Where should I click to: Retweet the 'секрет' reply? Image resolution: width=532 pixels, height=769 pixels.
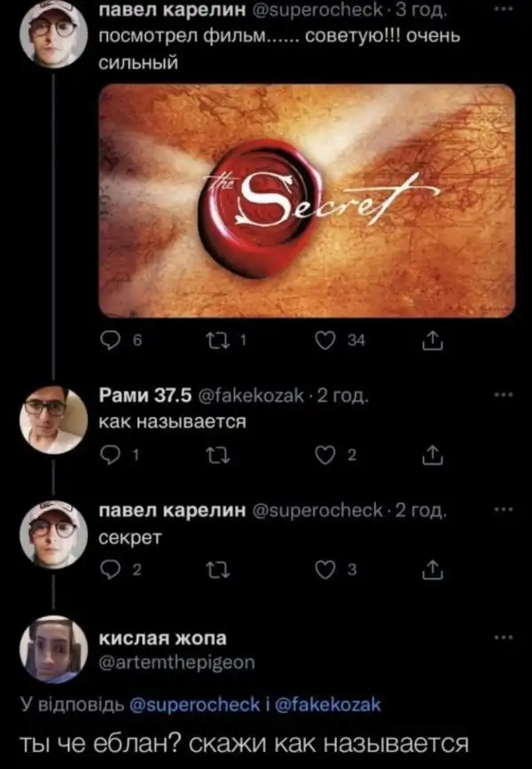pyautogui.click(x=216, y=570)
